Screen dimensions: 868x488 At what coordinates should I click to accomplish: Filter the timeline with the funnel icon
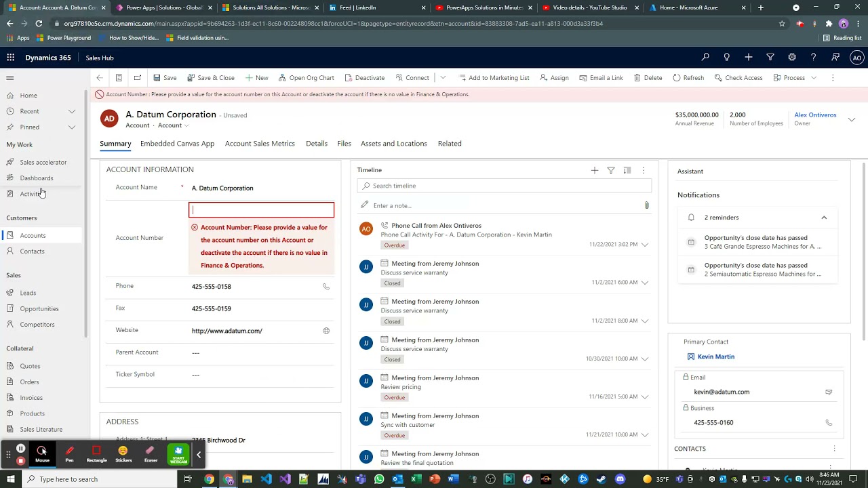coord(611,170)
